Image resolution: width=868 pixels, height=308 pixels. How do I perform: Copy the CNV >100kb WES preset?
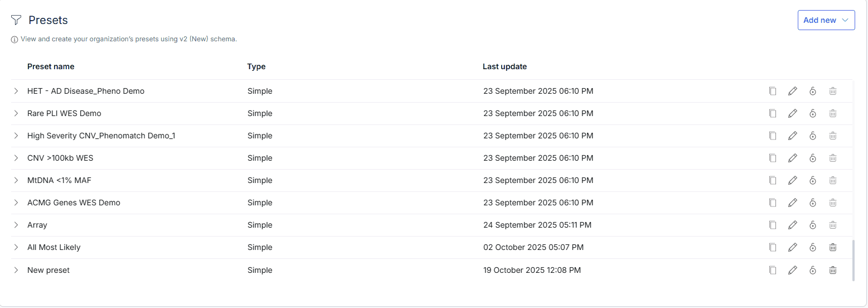pos(772,158)
